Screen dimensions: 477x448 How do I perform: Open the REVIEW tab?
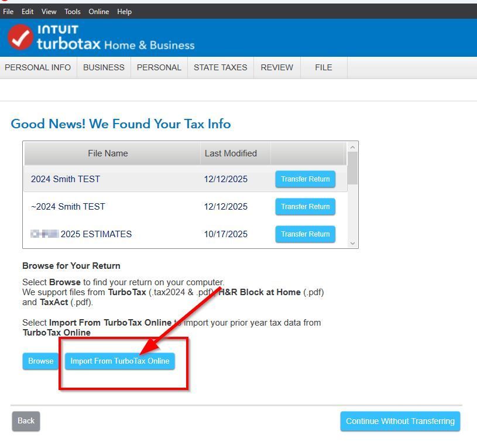(277, 67)
